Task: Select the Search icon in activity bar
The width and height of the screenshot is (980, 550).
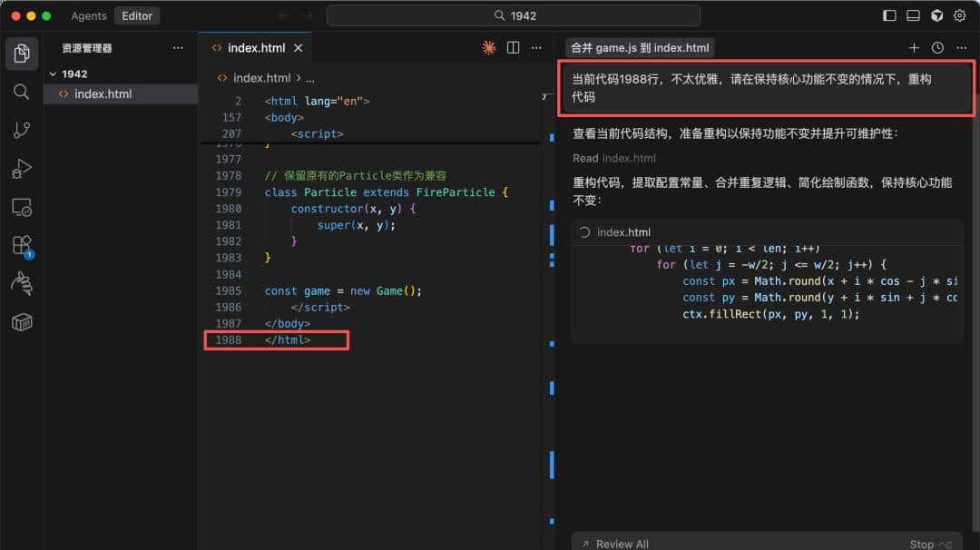Action: 22,91
